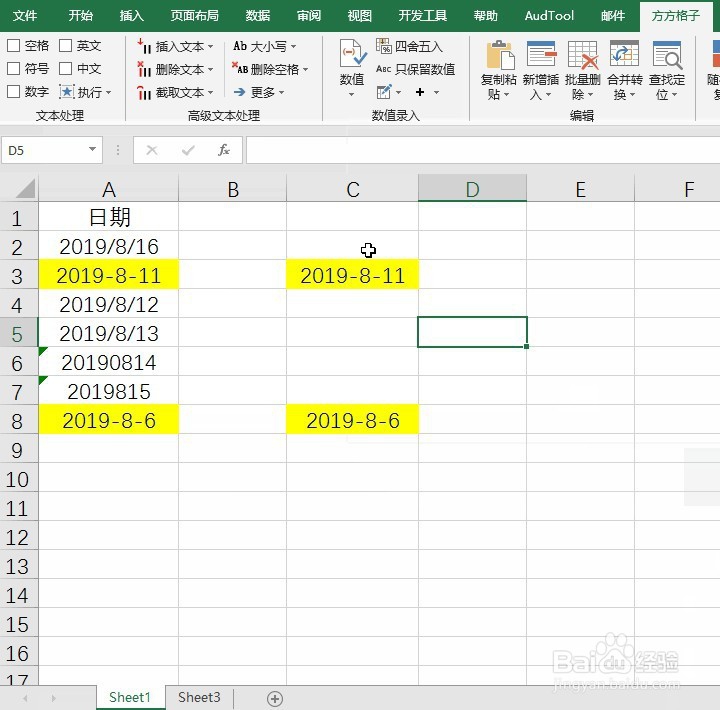The height and width of the screenshot is (710, 720).
Task: Click the 插入文本 insert text icon
Action: (x=144, y=46)
